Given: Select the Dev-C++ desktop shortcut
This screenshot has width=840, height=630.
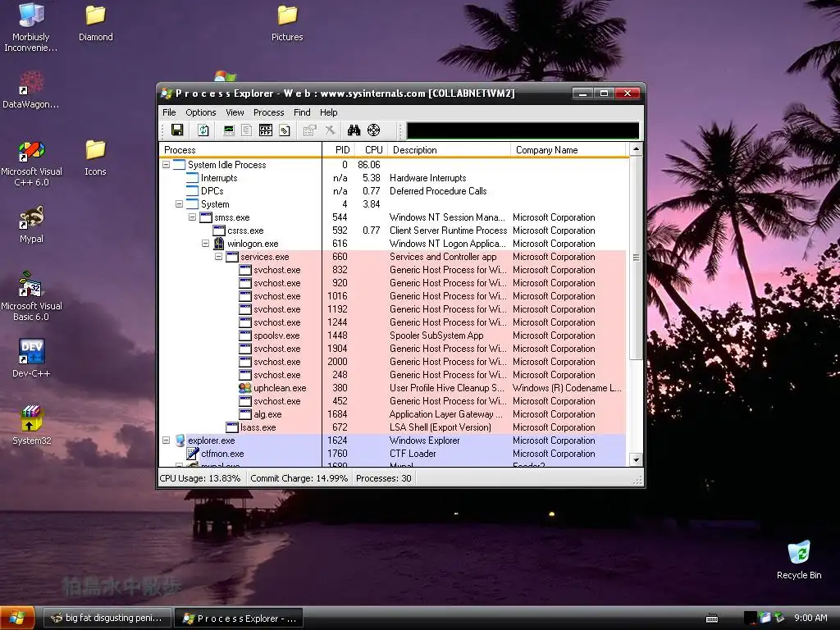Looking at the screenshot, I should pos(31,358).
